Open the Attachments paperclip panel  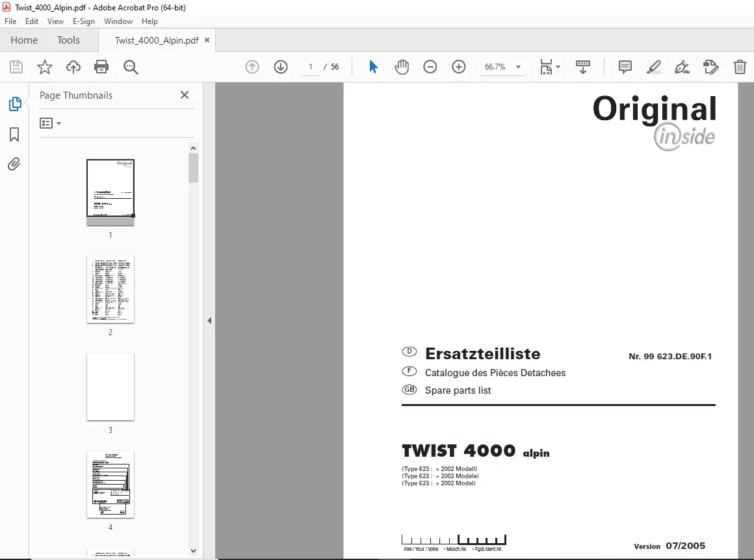click(x=14, y=164)
